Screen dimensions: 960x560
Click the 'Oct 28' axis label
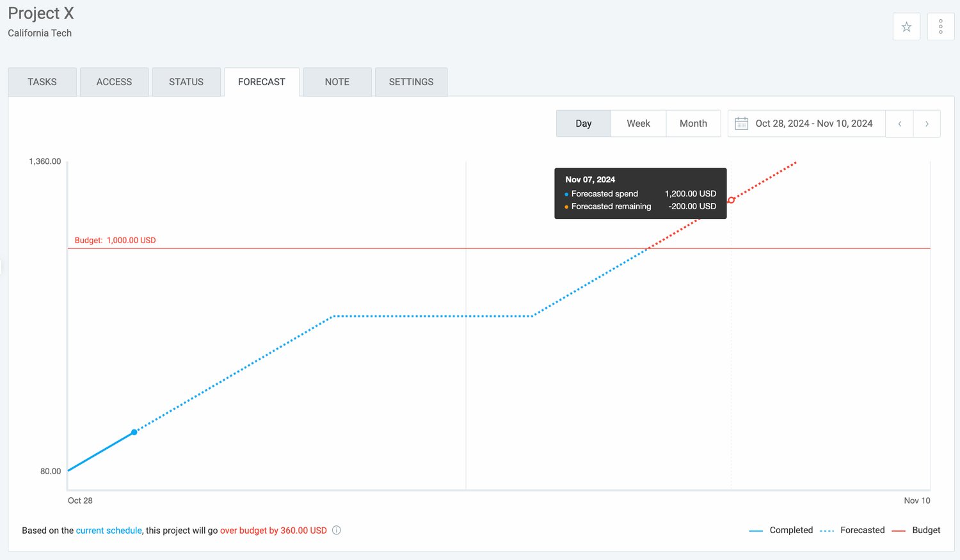click(80, 500)
